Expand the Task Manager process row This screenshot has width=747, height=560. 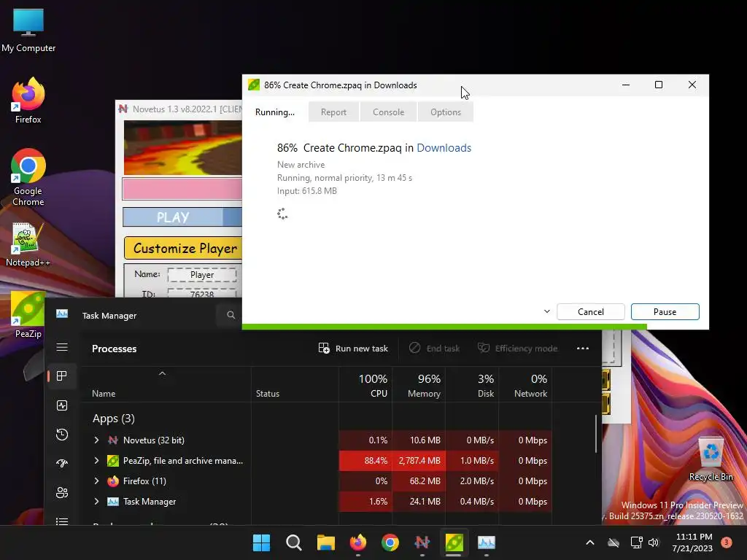pyautogui.click(x=97, y=502)
